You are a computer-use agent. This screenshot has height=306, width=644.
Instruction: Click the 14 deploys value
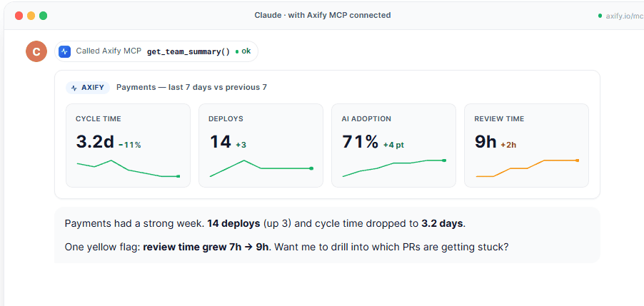220,141
